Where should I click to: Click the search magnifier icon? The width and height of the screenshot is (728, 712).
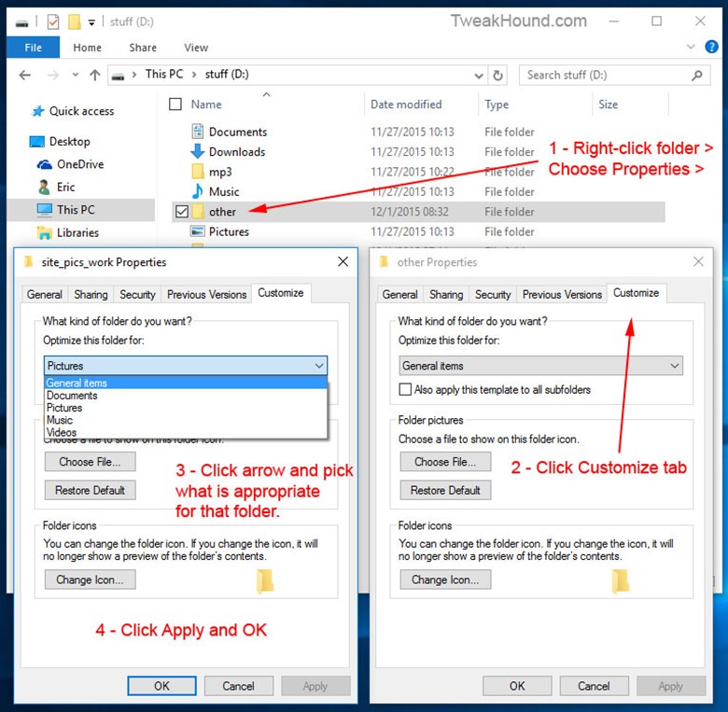[696, 76]
